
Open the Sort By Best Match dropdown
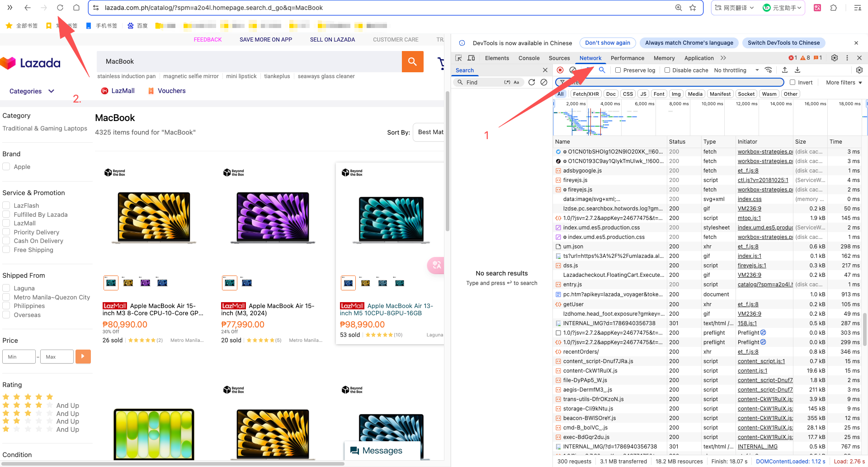click(x=429, y=132)
